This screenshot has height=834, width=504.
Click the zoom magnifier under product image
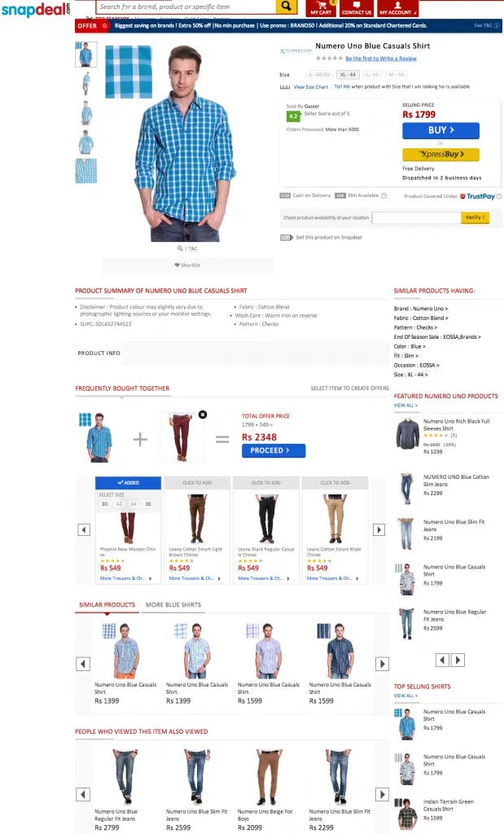pyautogui.click(x=180, y=248)
